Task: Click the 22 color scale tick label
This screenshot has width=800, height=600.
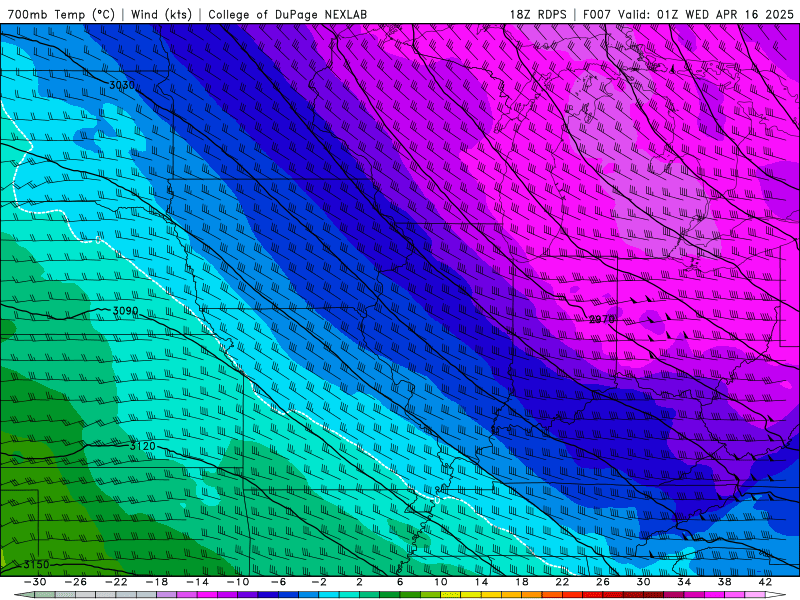Action: point(562,582)
